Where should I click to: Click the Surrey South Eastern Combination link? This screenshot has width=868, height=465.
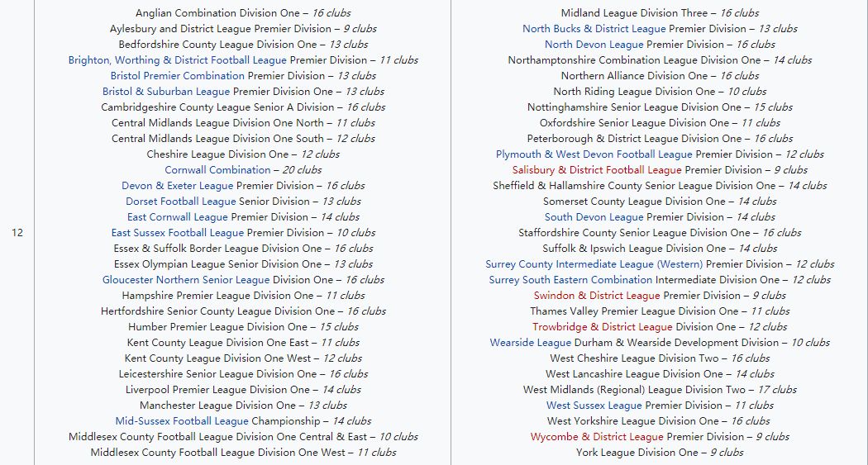tap(570, 280)
